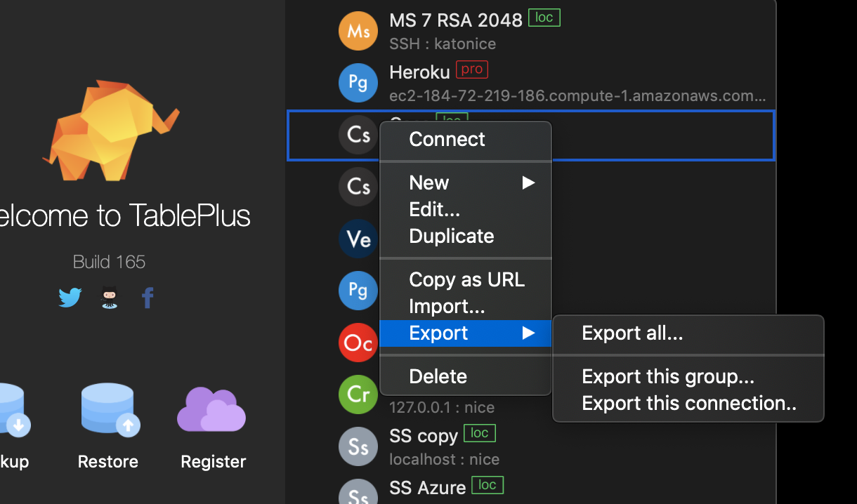Open the Vertica connection via its Ve icon
The width and height of the screenshot is (857, 504).
[358, 239]
